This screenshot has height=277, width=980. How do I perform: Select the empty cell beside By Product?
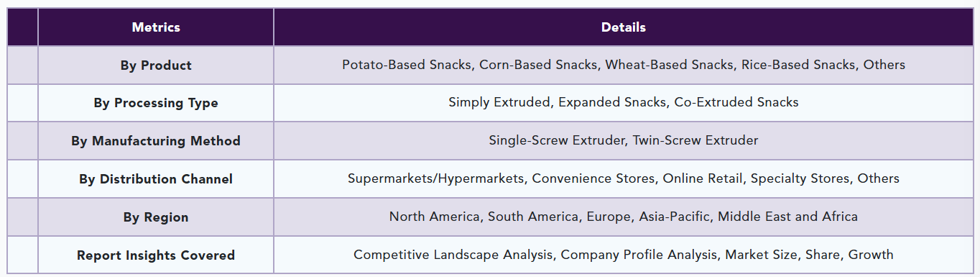(x=23, y=65)
